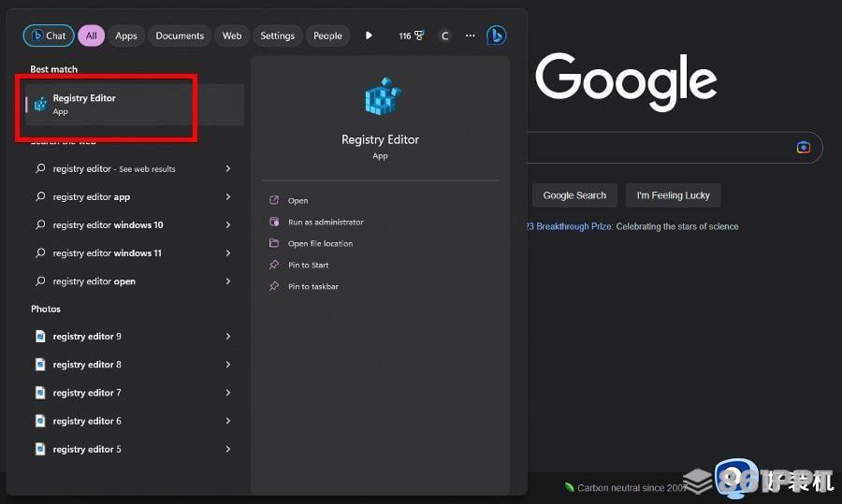Open the Breakthrough Prize link on Google
This screenshot has width=842, height=504.
570,226
